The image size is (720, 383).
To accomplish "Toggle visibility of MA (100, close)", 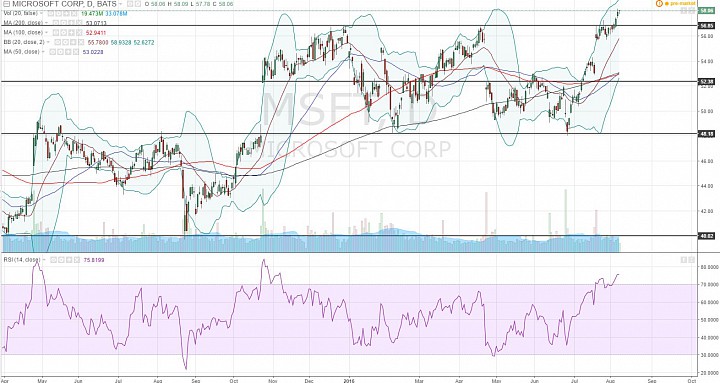I will tap(56, 33).
